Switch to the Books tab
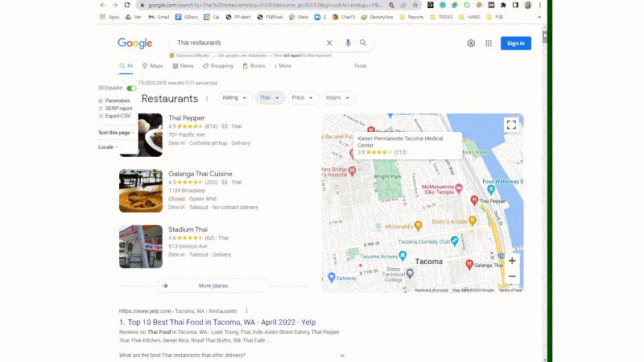644x362 pixels. (x=254, y=66)
